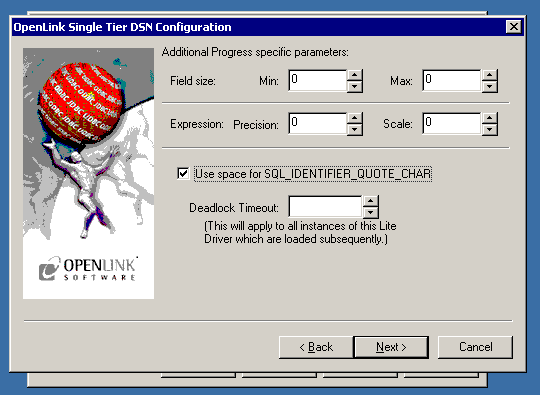Decrease the Field size Min value

pos(354,87)
